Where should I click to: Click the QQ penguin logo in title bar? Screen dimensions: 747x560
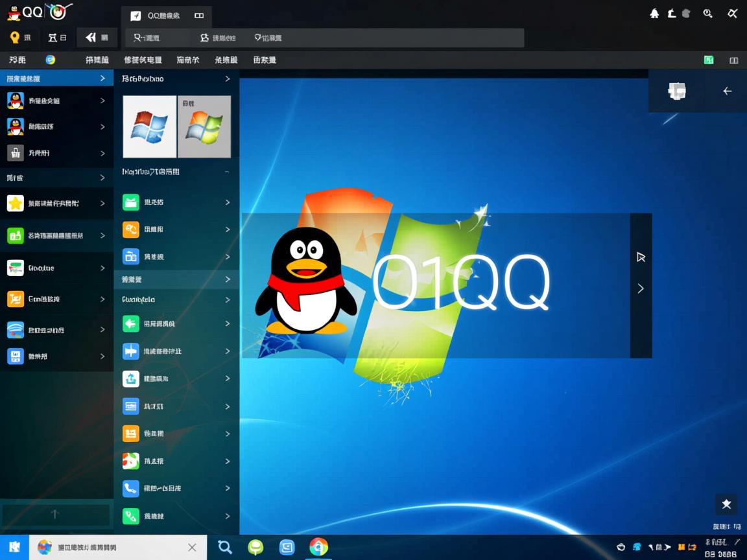[x=14, y=13]
